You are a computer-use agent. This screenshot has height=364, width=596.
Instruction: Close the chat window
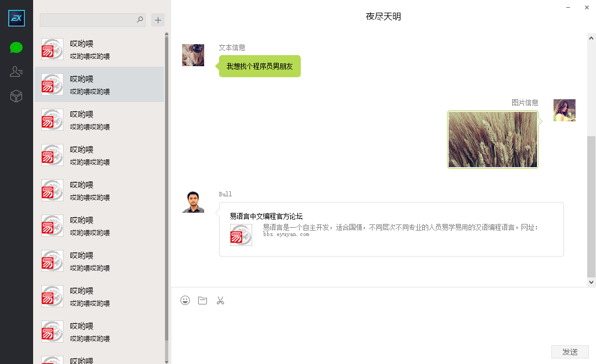587,8
